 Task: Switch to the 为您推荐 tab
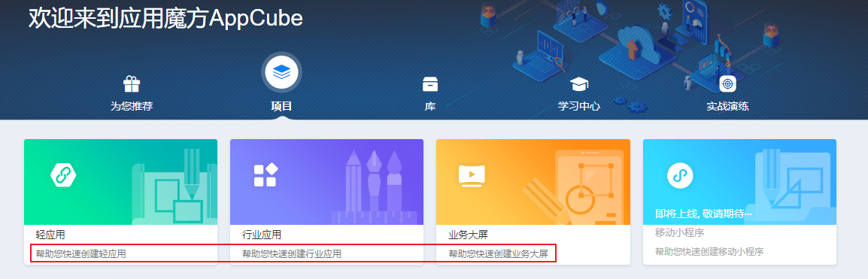[131, 106]
